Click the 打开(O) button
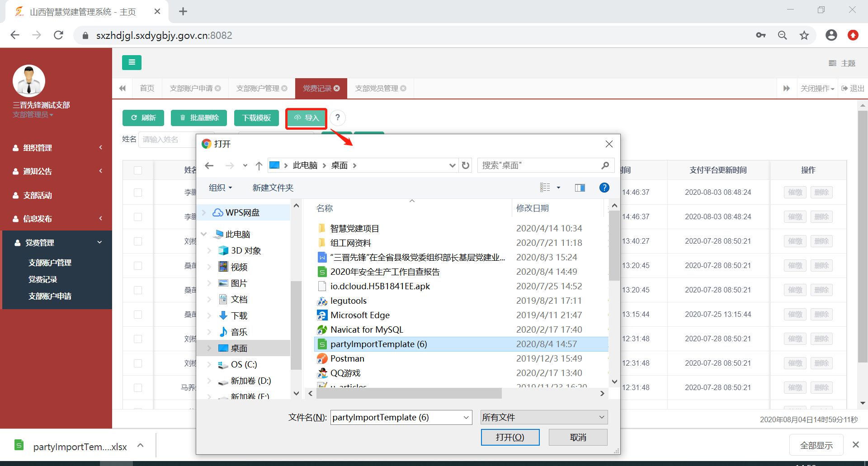Screen dimensions: 868x466 (510, 437)
